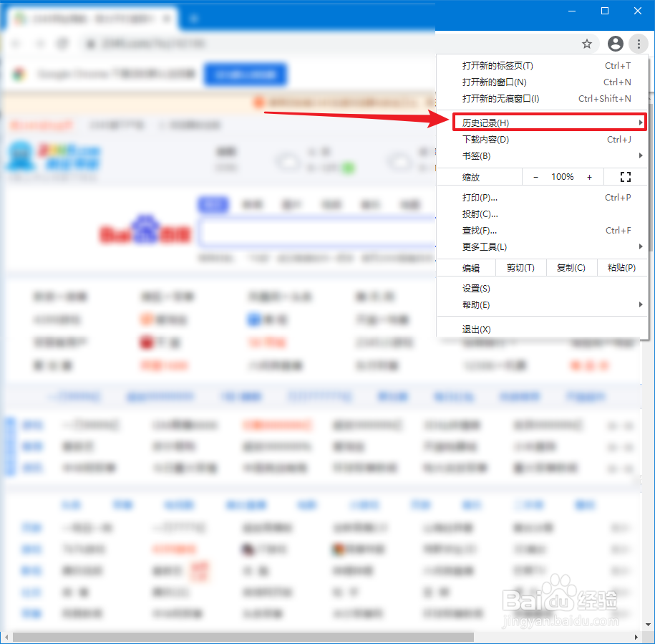Open the browser profile avatar icon
The height and width of the screenshot is (644, 655).
click(615, 44)
